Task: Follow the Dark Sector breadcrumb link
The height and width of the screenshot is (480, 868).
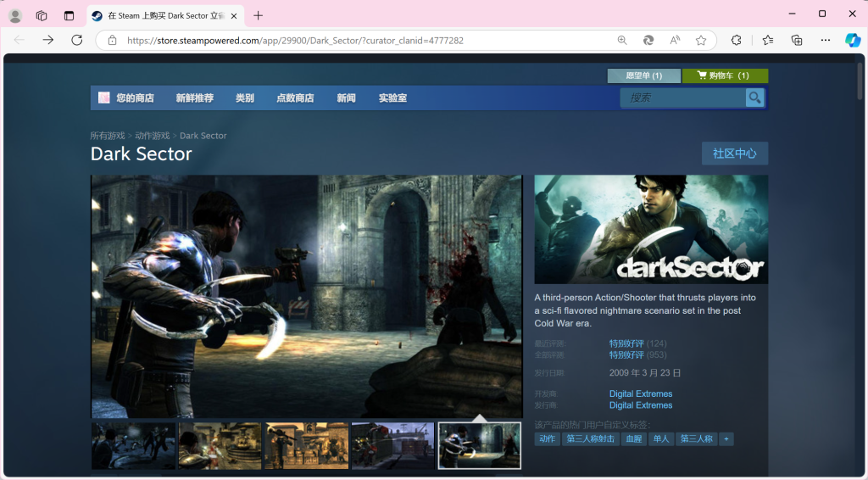Action: pos(203,136)
